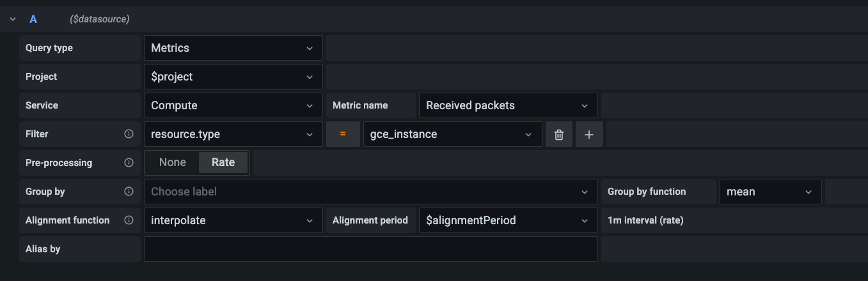Click info icon next to Pre-processing label
The image size is (868, 281).
129,163
